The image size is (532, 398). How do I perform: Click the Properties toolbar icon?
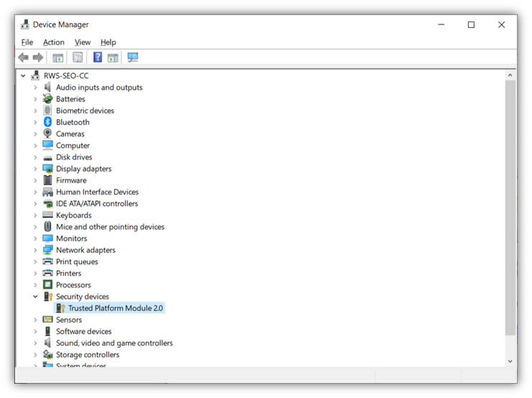click(x=78, y=57)
